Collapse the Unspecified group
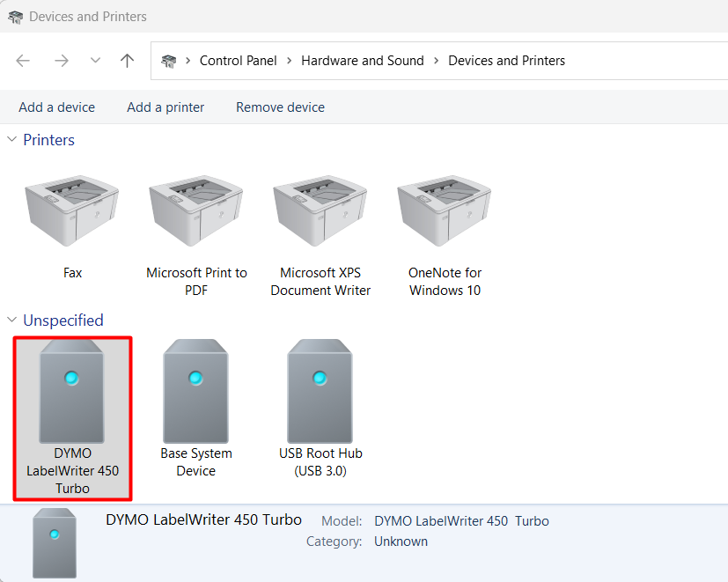 pos(12,320)
